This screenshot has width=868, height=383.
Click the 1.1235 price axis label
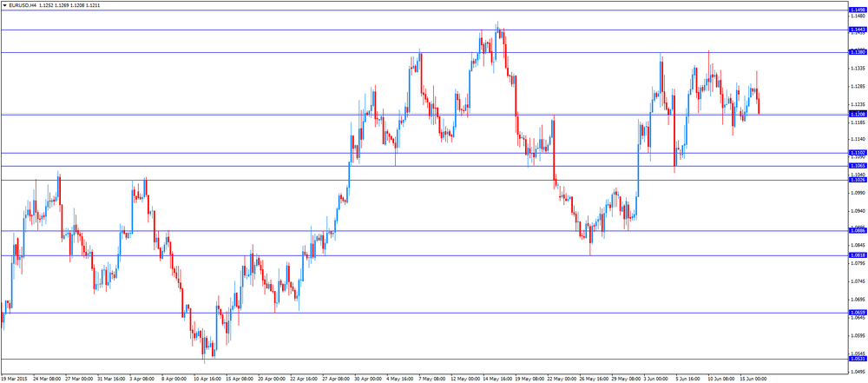pyautogui.click(x=858, y=104)
